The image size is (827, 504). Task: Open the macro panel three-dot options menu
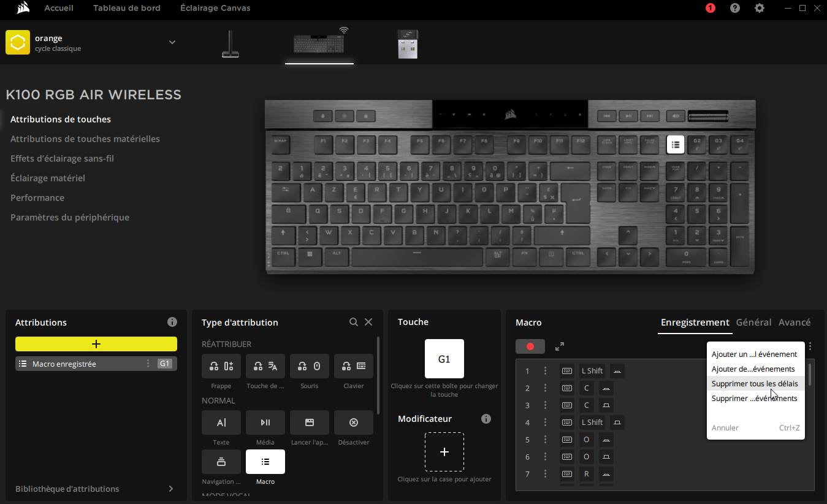point(810,346)
